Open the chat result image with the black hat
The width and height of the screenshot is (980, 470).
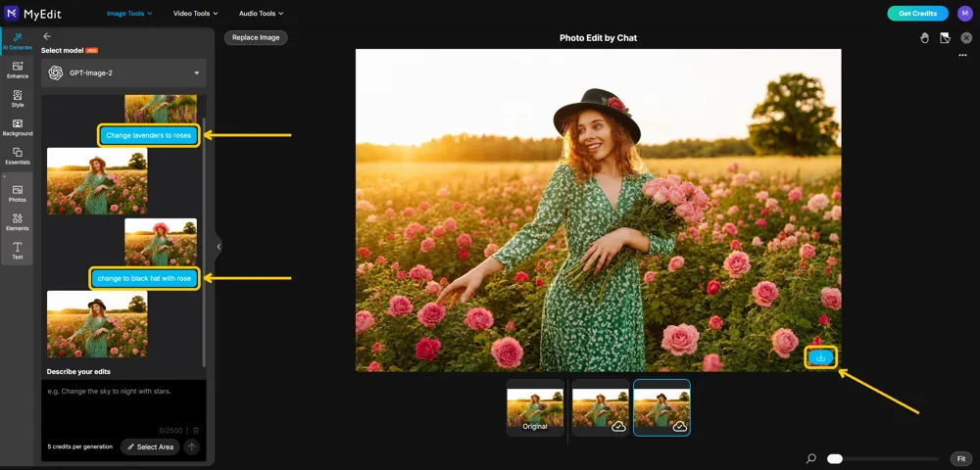97,324
